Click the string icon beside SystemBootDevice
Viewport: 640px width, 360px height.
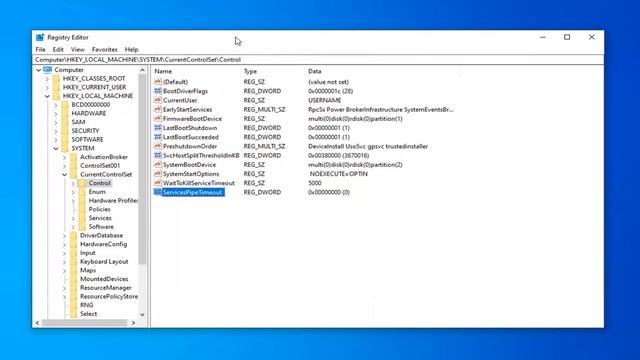click(x=158, y=164)
